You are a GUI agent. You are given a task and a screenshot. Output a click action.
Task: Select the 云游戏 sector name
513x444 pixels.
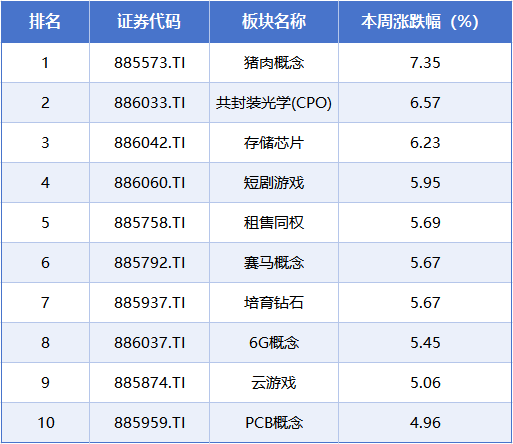point(274,383)
